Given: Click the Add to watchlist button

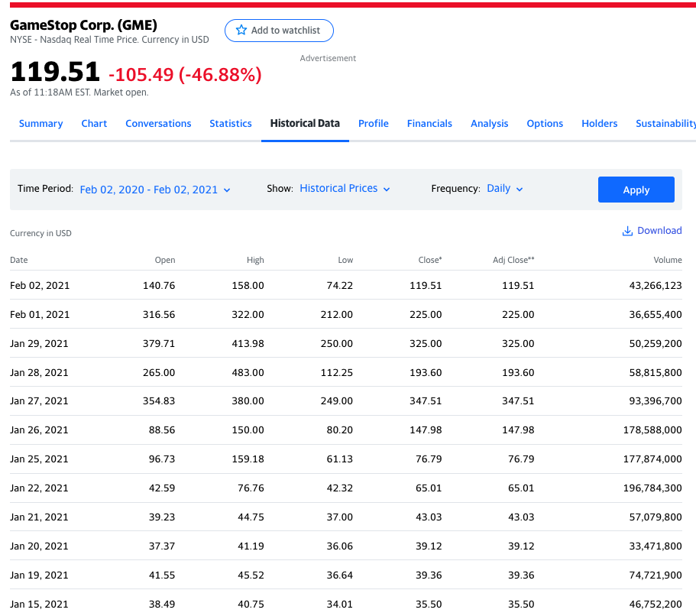Looking at the screenshot, I should point(279,31).
